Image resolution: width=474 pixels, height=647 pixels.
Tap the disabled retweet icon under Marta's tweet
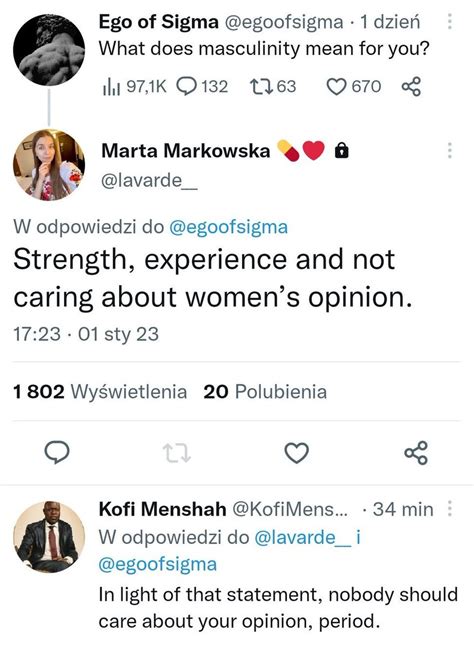177,453
